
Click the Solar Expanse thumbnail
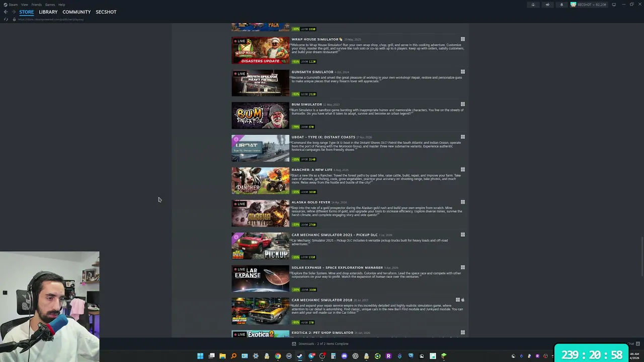pyautogui.click(x=261, y=279)
